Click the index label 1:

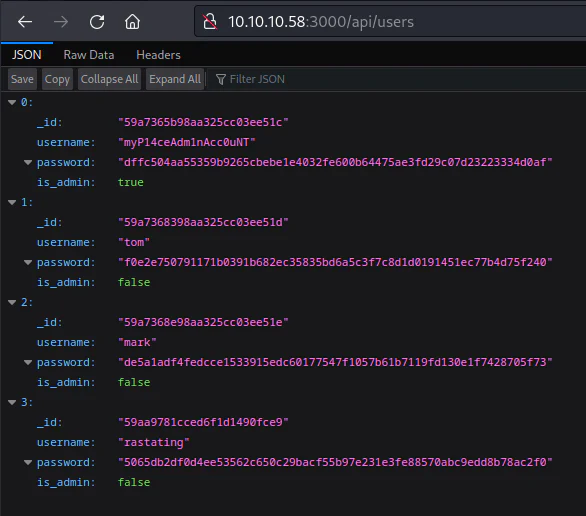27,202
